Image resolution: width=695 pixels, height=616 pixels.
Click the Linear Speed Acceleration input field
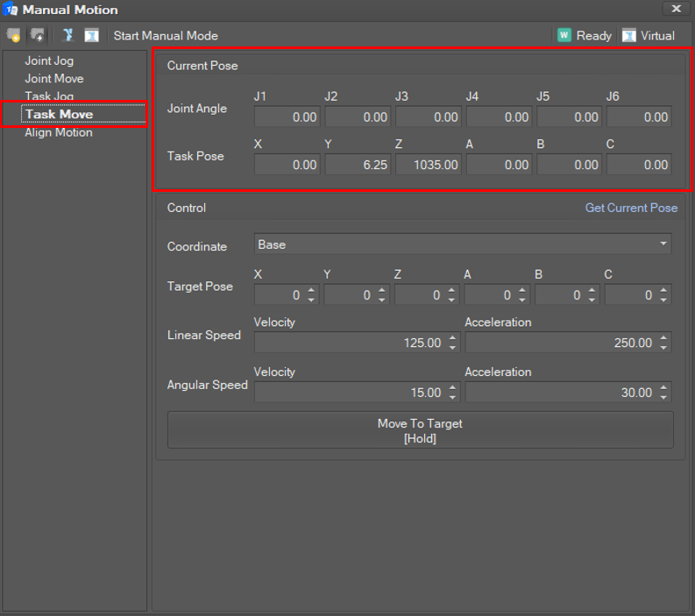(x=561, y=343)
